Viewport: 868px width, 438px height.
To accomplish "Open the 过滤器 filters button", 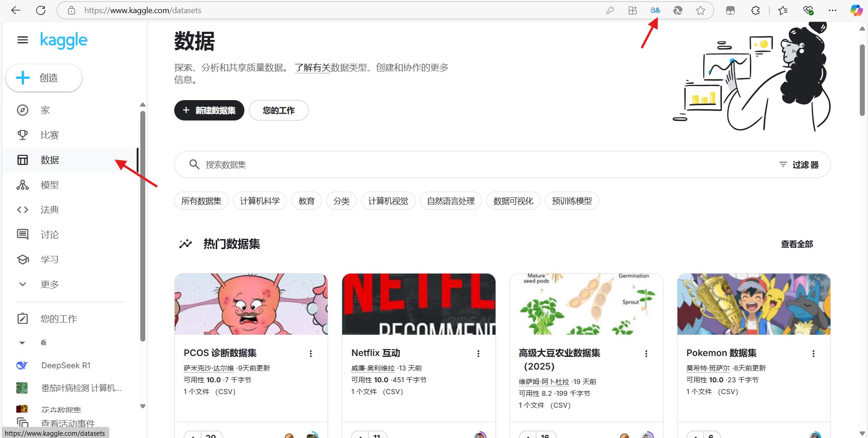I will pyautogui.click(x=799, y=164).
